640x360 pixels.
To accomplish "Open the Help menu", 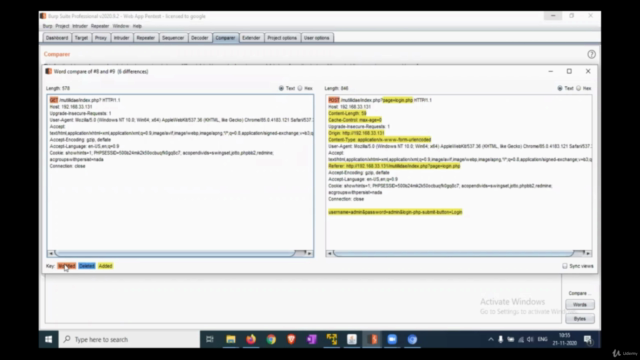I will (137, 26).
